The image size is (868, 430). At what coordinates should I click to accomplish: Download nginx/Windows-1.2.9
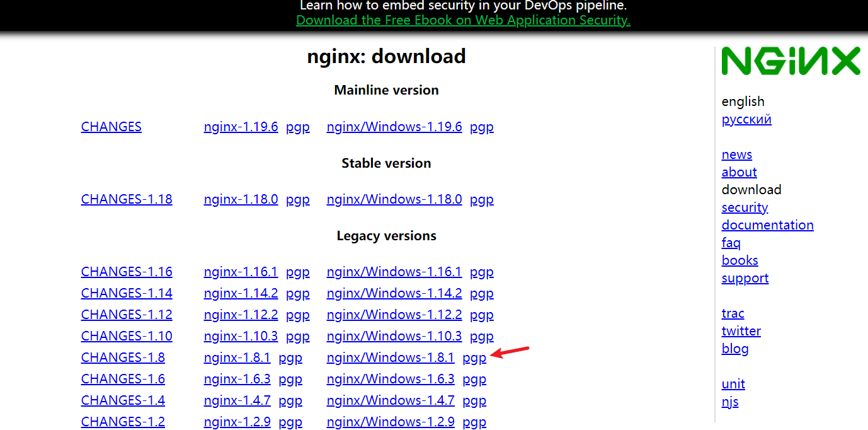point(391,422)
